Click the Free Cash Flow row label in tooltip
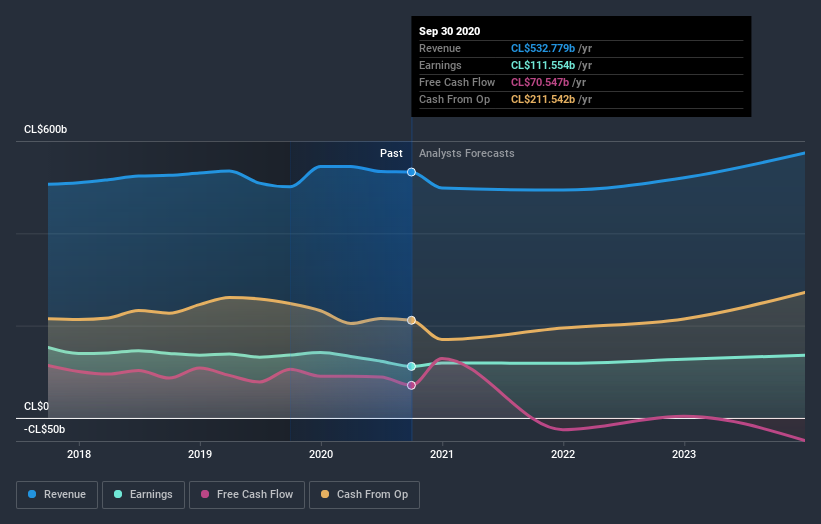Image resolution: width=821 pixels, height=524 pixels. point(457,82)
